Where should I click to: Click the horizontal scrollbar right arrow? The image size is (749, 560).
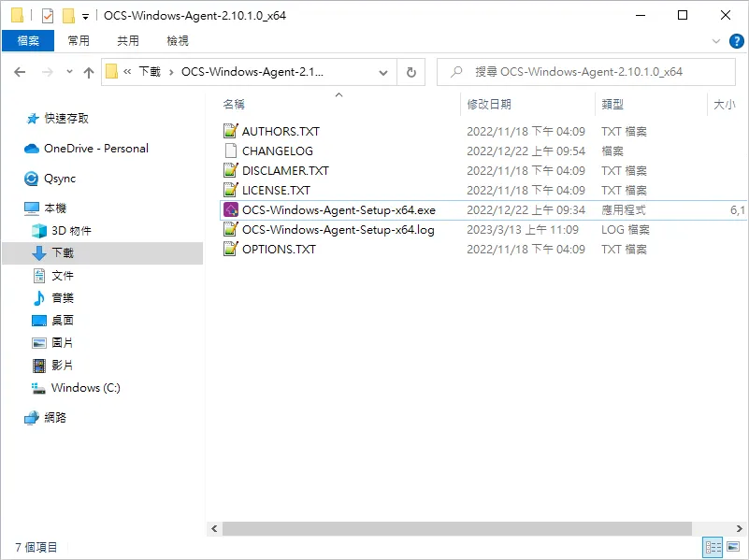[x=739, y=528]
